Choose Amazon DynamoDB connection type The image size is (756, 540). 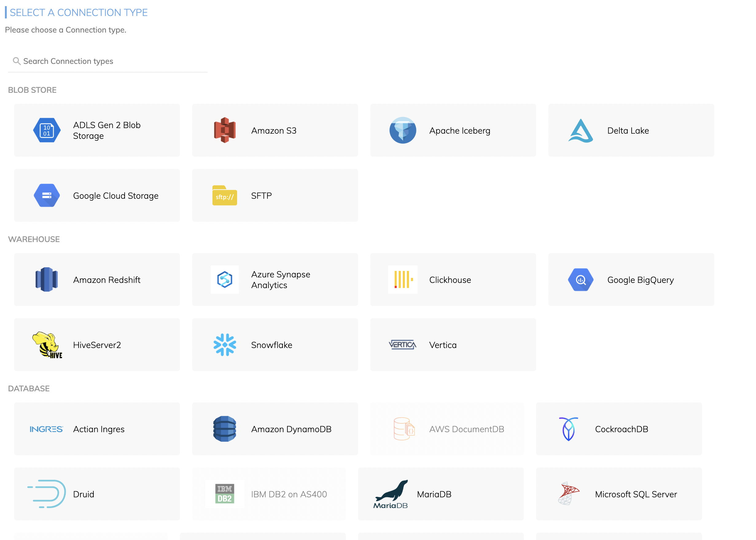coord(275,429)
